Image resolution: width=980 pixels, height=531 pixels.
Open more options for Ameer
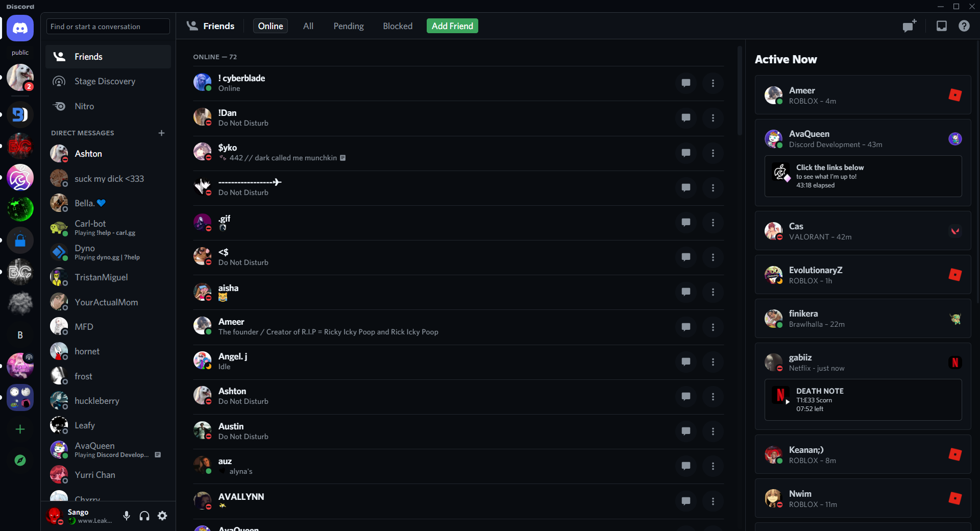click(713, 327)
